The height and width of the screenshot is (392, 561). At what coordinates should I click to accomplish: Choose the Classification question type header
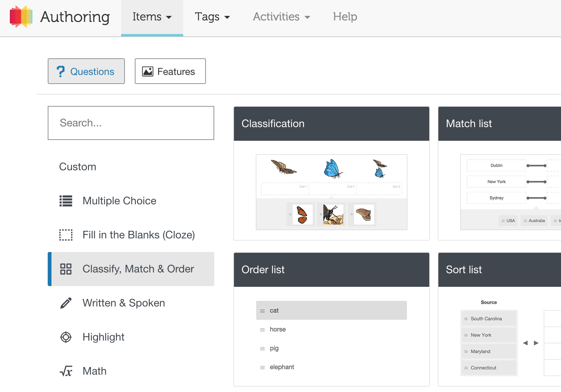click(x=332, y=124)
